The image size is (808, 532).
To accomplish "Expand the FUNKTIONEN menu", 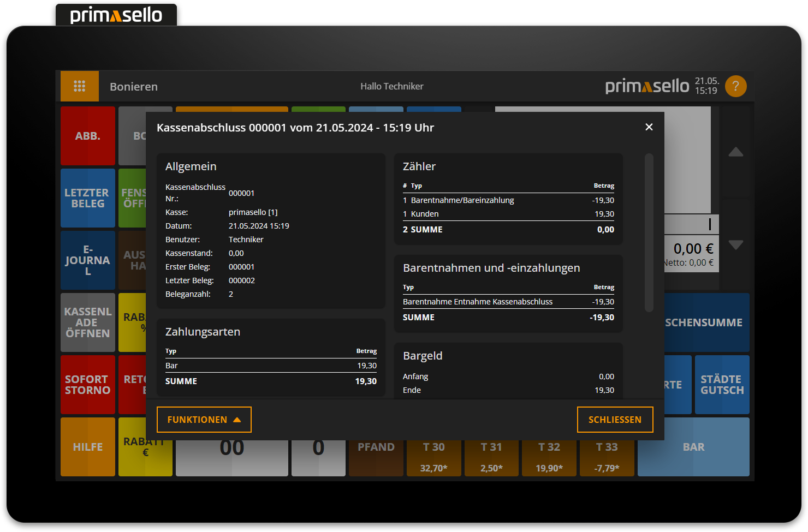I will coord(204,420).
